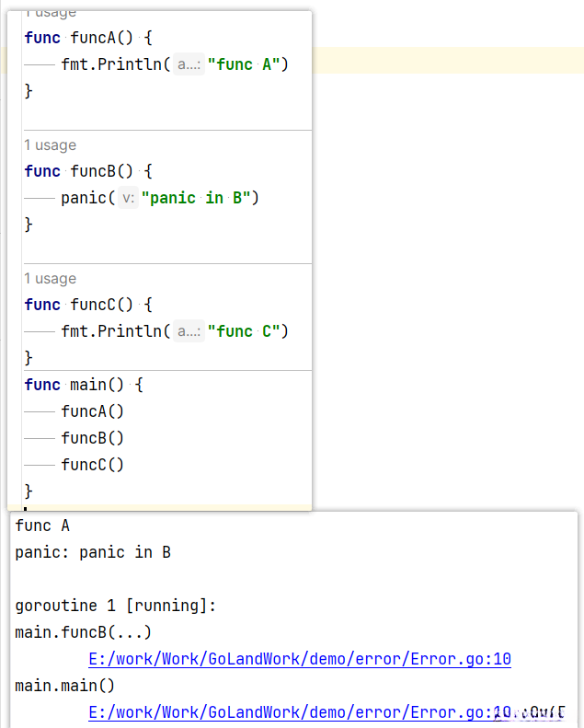Click the "1 usage" hint above funcB
The width and height of the screenshot is (584, 728).
click(51, 145)
